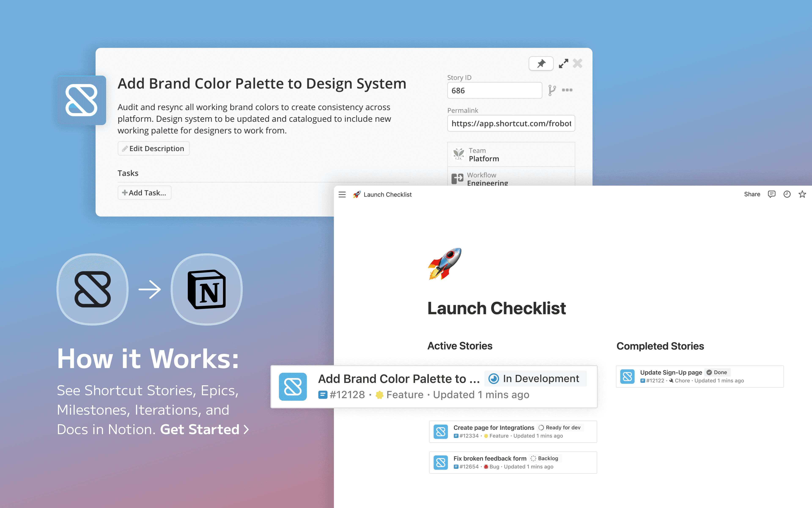Click the In Development status badge

click(535, 379)
